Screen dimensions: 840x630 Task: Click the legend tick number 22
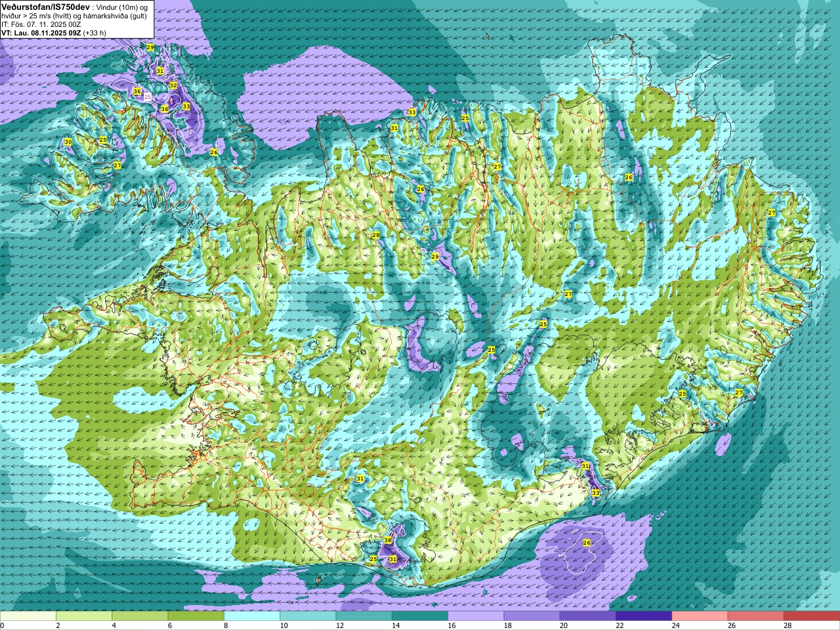click(619, 625)
